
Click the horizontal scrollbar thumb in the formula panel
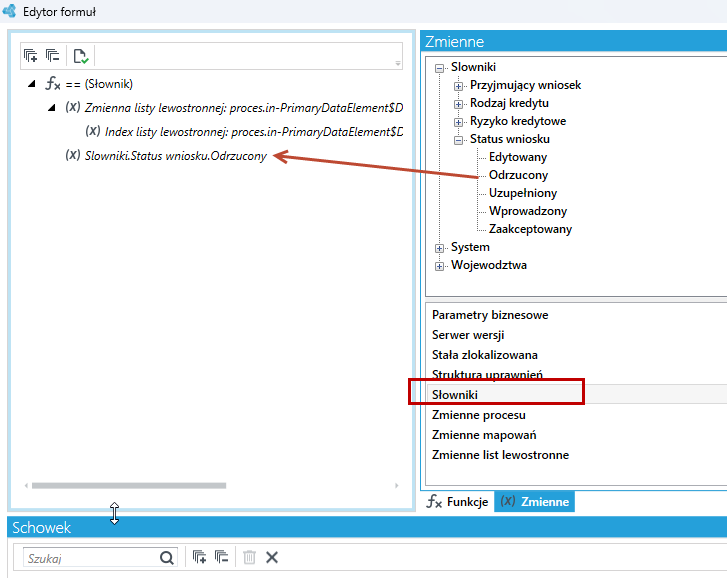pos(129,486)
